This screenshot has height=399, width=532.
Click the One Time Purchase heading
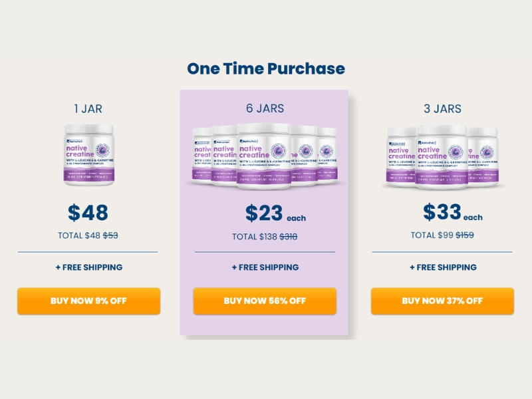265,68
